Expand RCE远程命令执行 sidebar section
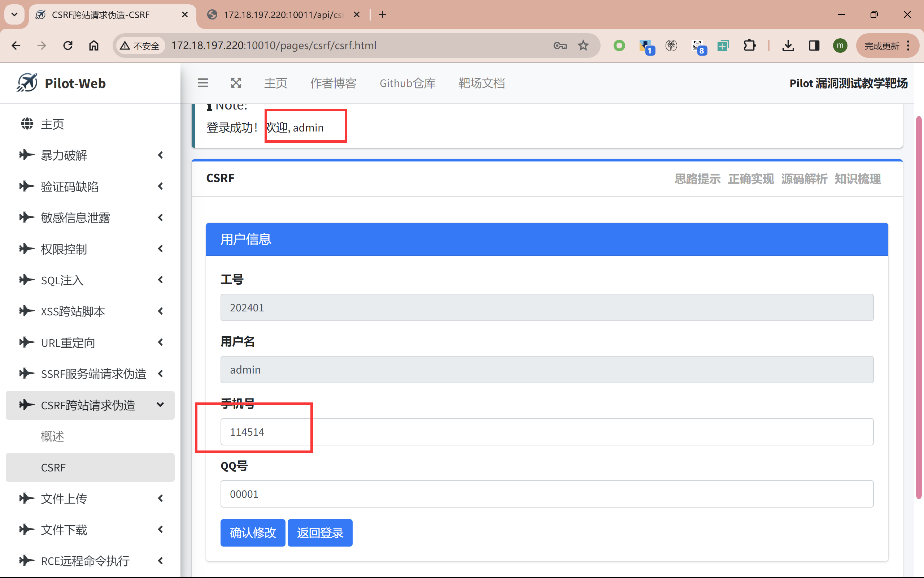Image resolution: width=924 pixels, height=578 pixels. pyautogui.click(x=90, y=561)
